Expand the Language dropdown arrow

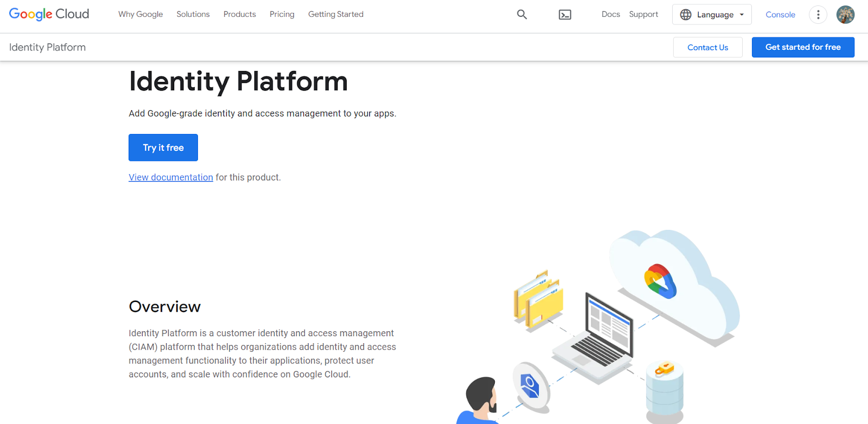tap(742, 15)
